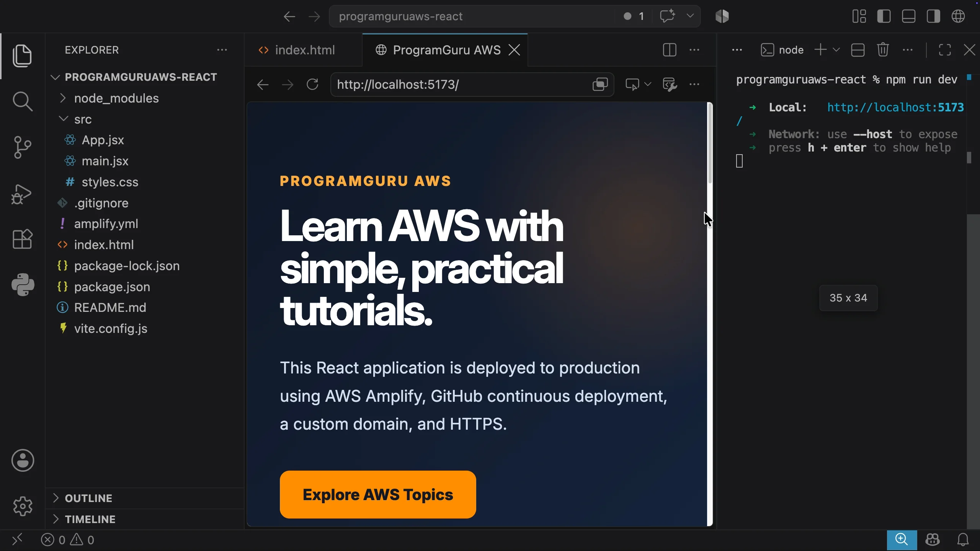This screenshot has width=980, height=551.
Task: Open the Manage gear icon
Action: point(23,506)
